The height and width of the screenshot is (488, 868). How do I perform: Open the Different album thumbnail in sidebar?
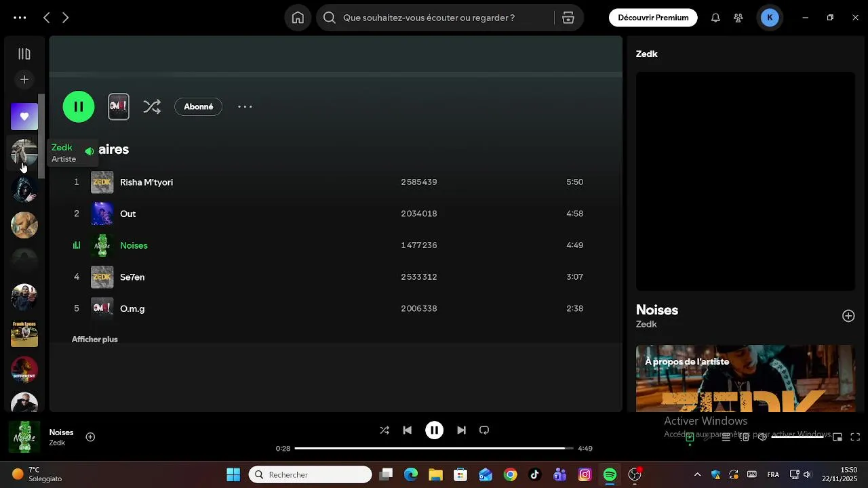point(24,369)
